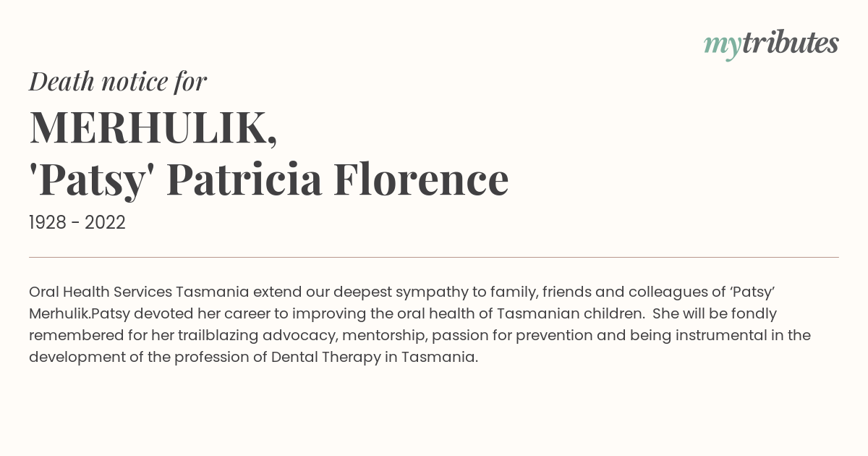The height and width of the screenshot is (456, 868).
Task: Click the surname MERHULIK
Action: pos(153,127)
